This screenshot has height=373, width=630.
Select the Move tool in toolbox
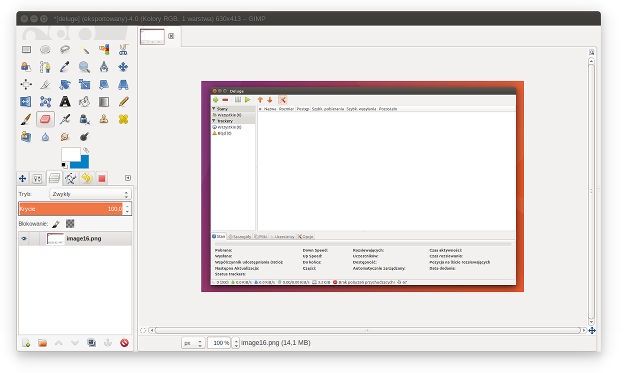(x=123, y=67)
